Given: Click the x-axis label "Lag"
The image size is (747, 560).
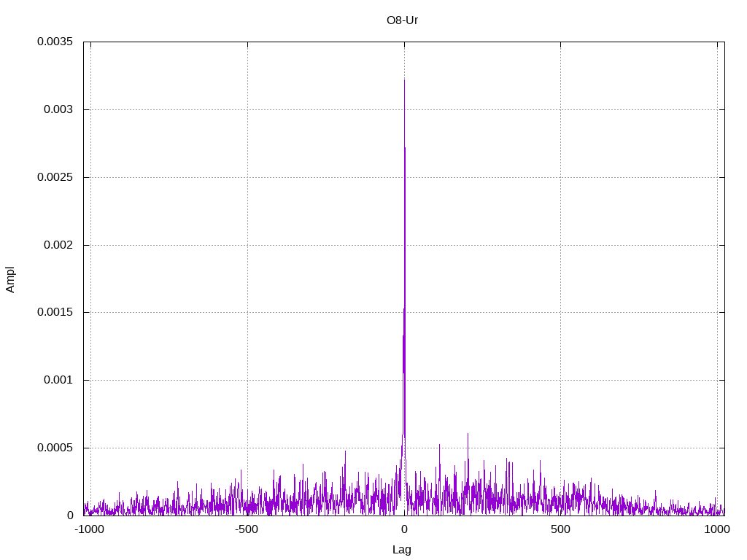Looking at the screenshot, I should [x=402, y=550].
